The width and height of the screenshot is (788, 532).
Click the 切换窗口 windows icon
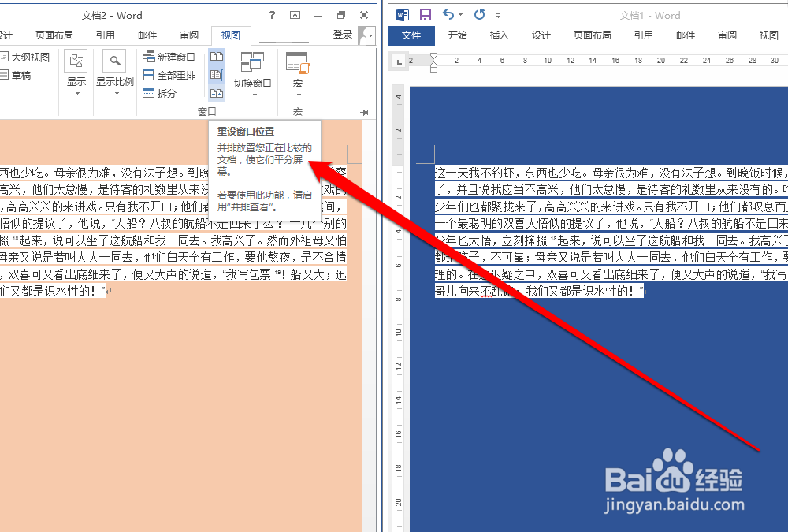[x=252, y=61]
